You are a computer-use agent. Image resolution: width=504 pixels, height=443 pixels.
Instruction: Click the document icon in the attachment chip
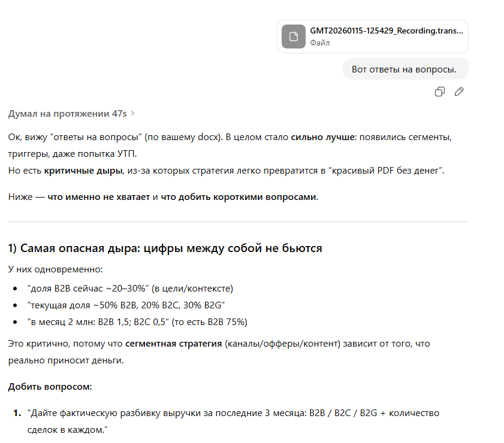pyautogui.click(x=294, y=37)
